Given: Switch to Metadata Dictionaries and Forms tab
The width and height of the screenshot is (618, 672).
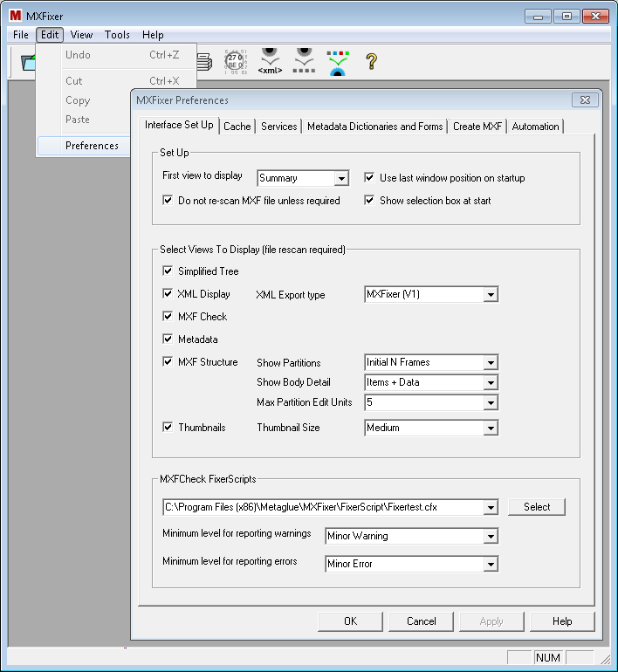Looking at the screenshot, I should [375, 127].
